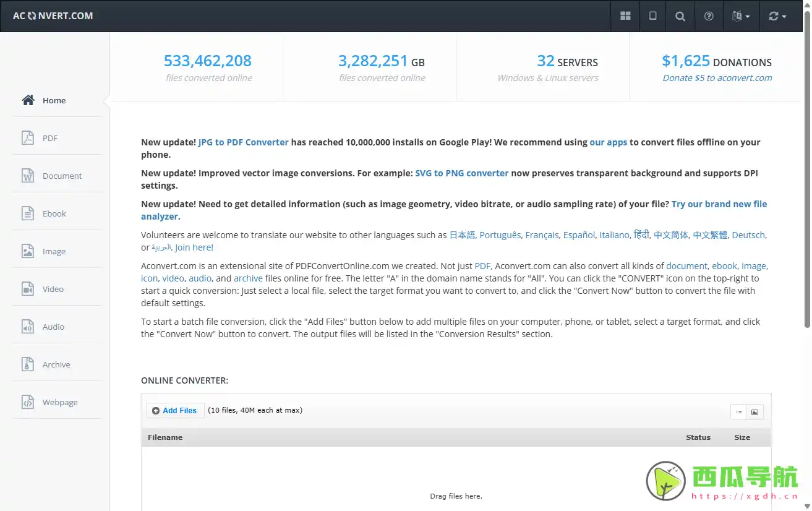Open the JPG to PDF Converter link
Screen dimensions: 812x511
(243, 142)
